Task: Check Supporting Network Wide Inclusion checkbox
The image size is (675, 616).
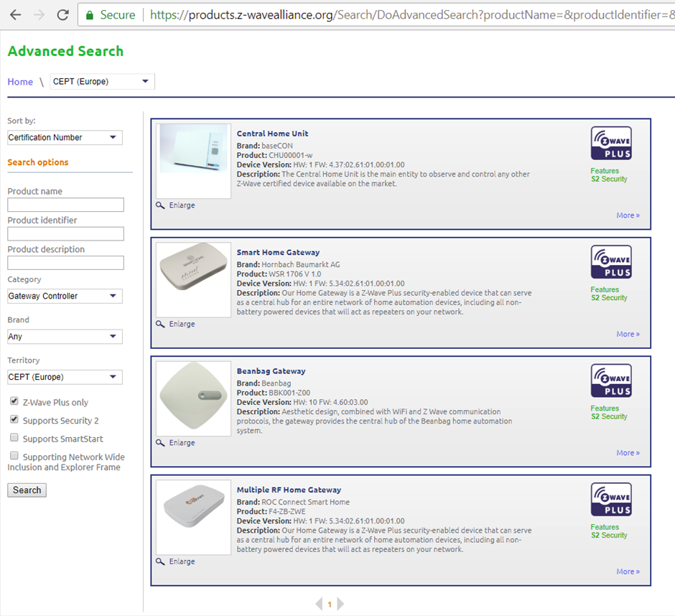Action: coord(14,455)
